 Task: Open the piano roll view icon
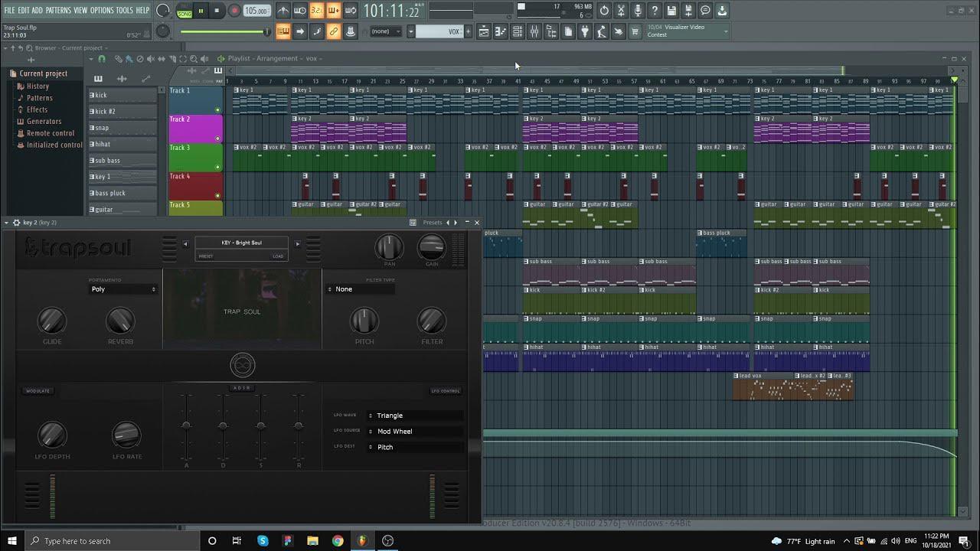coord(500,31)
